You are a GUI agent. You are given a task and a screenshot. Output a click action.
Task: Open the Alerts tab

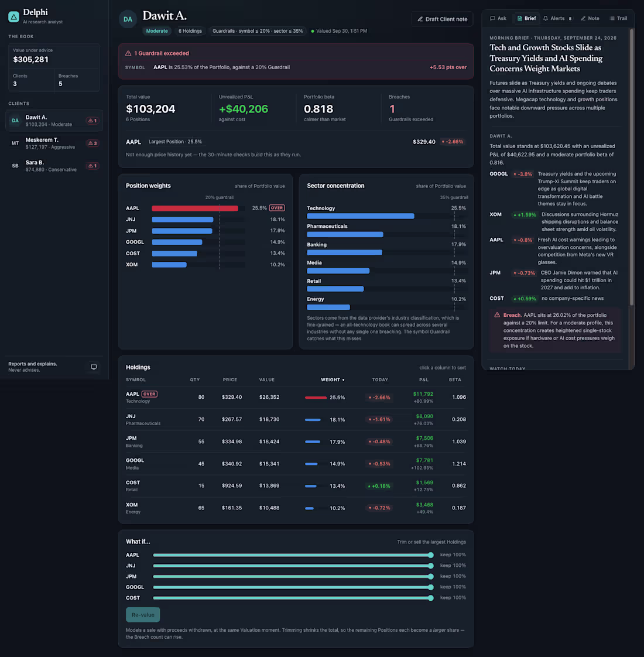tap(558, 18)
